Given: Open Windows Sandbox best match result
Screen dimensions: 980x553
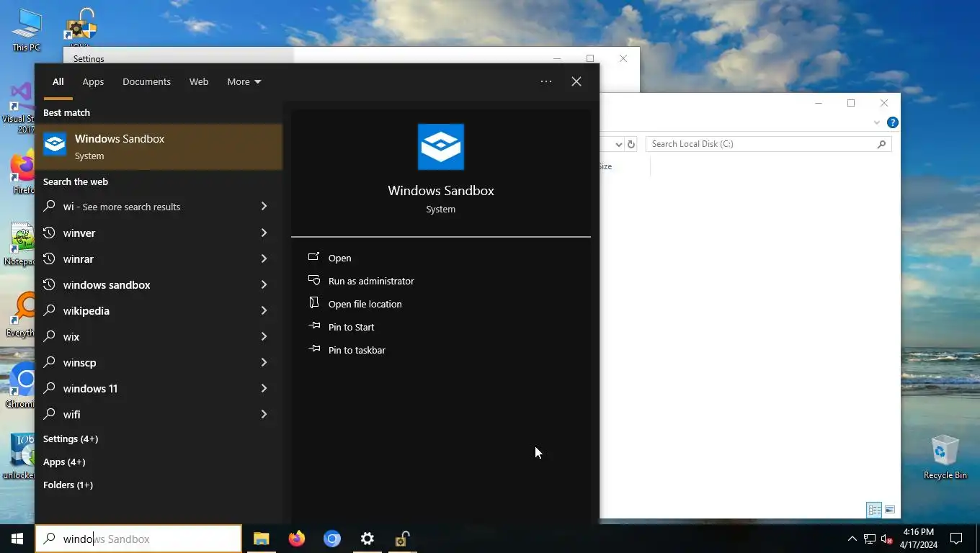Looking at the screenshot, I should coord(159,147).
